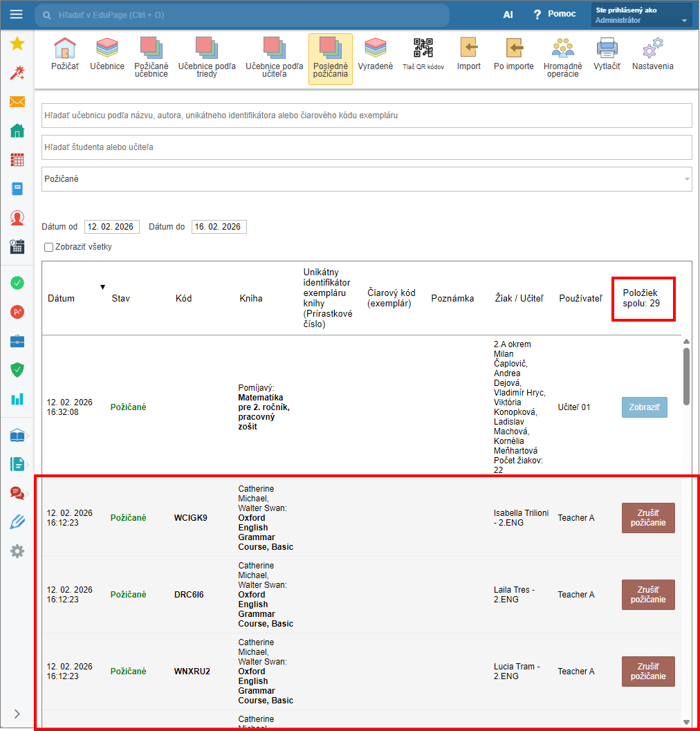The image size is (700, 731).
Task: Click the Pomoc help link
Action: [554, 15]
